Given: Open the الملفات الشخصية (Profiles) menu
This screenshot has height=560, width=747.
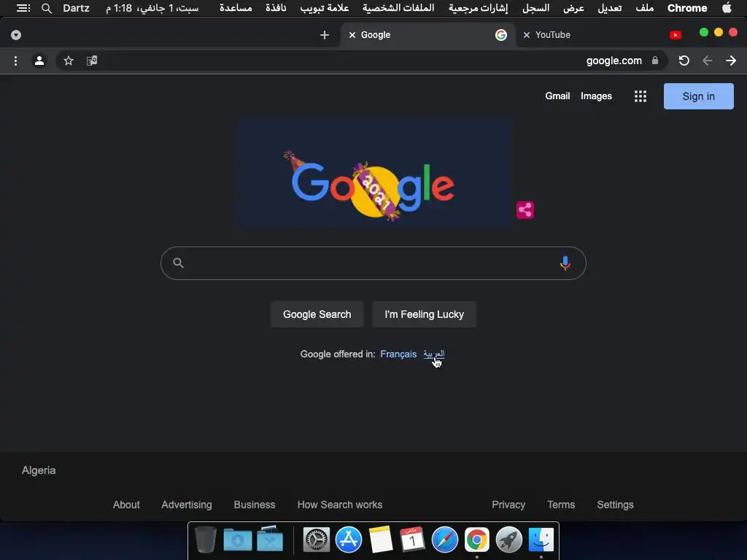Looking at the screenshot, I should pyautogui.click(x=398, y=8).
